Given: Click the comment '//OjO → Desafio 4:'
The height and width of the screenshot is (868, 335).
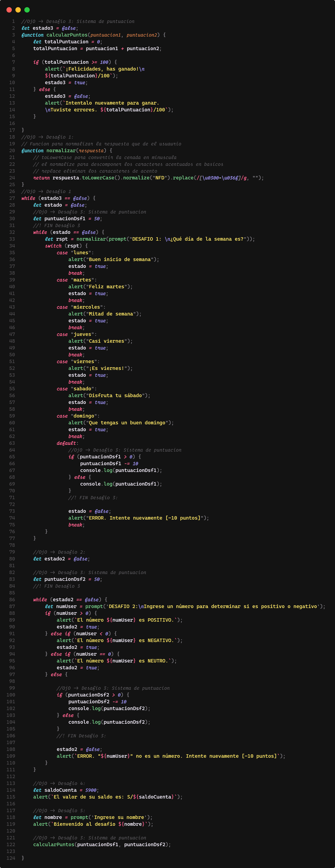Looking at the screenshot, I should (59, 783).
